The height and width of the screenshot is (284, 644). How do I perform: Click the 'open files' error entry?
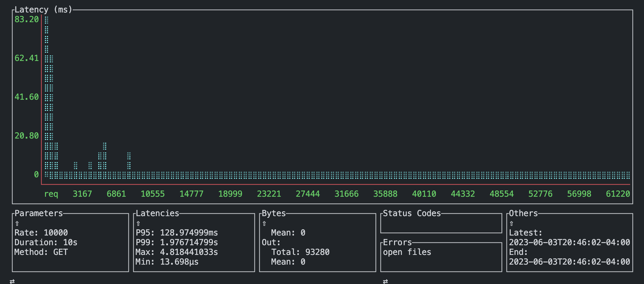(x=407, y=252)
